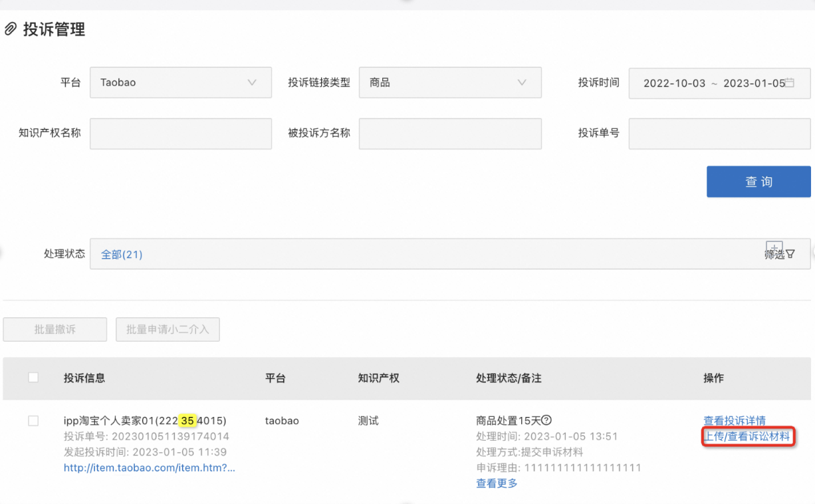The height and width of the screenshot is (504, 815).
Task: Click the 处理状态/备注 column header
Action: tap(509, 378)
